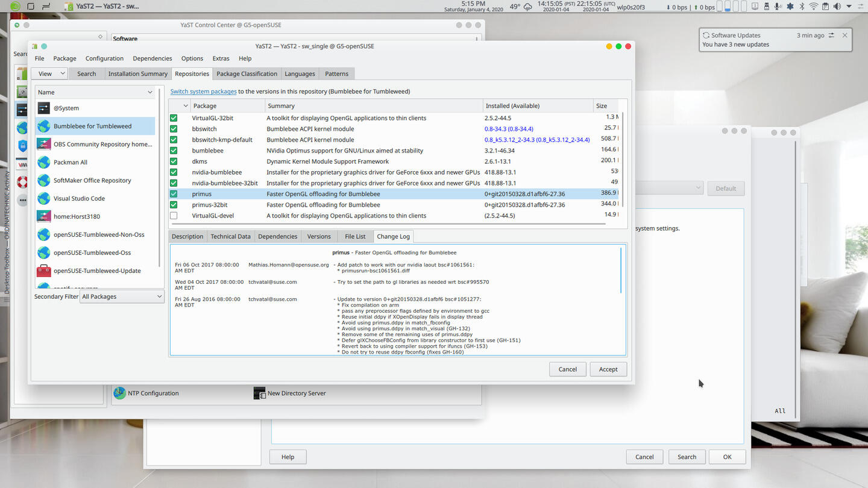The height and width of the screenshot is (488, 868).
Task: Click the openSUSE-Tumbleweed-Non-Oss globe icon
Action: [43, 234]
